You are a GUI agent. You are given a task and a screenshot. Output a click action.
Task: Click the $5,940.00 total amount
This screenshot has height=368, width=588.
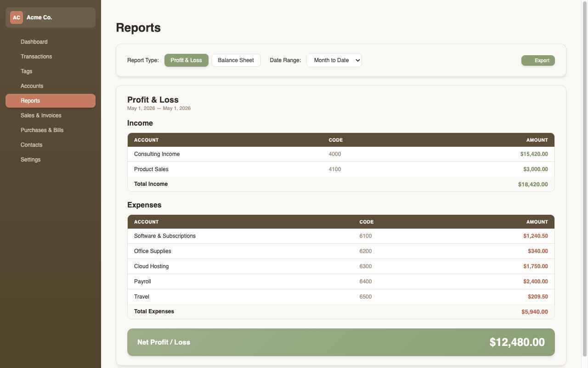click(x=535, y=312)
